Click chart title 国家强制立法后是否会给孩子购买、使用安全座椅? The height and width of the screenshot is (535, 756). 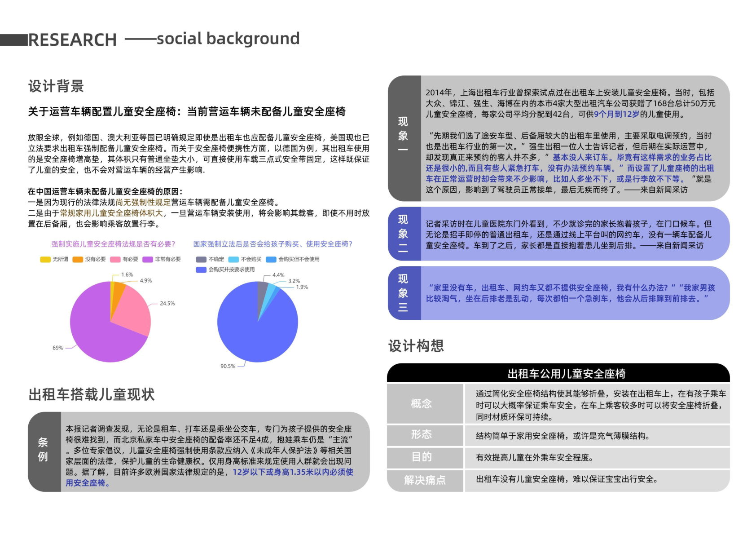tap(273, 244)
